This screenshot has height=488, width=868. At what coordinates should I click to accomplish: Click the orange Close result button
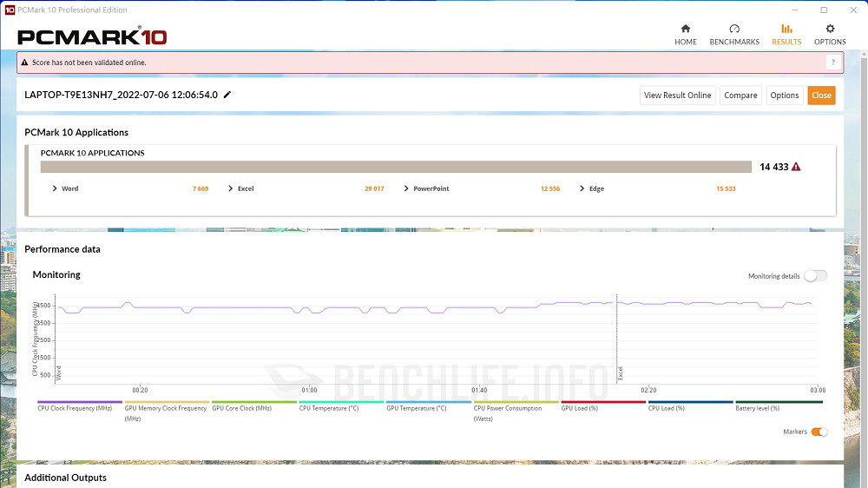point(821,96)
